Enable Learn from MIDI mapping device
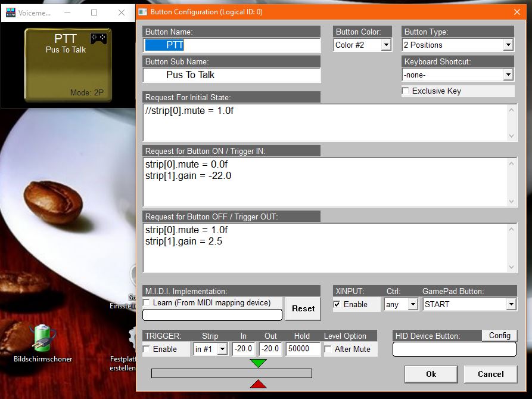This screenshot has width=532, height=399. 147,302
